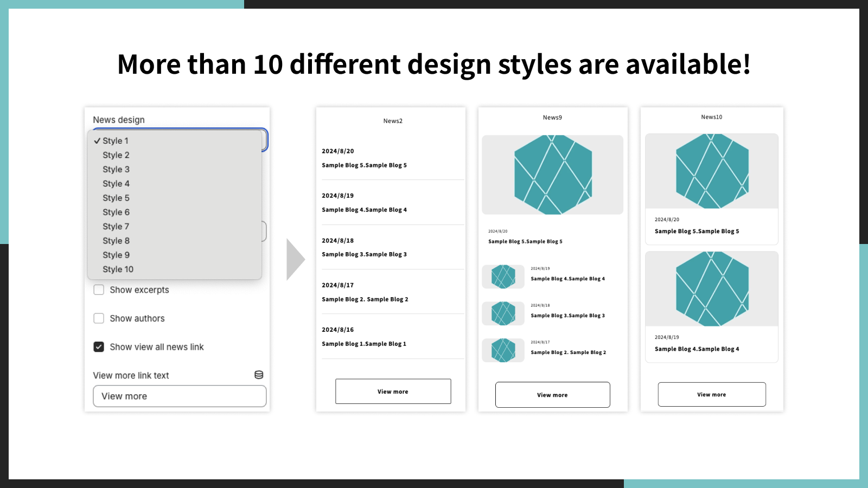Screen dimensions: 868x488
Task: Click the Sample Blog 2 hexagon thumbnail in News9
Action: (503, 350)
